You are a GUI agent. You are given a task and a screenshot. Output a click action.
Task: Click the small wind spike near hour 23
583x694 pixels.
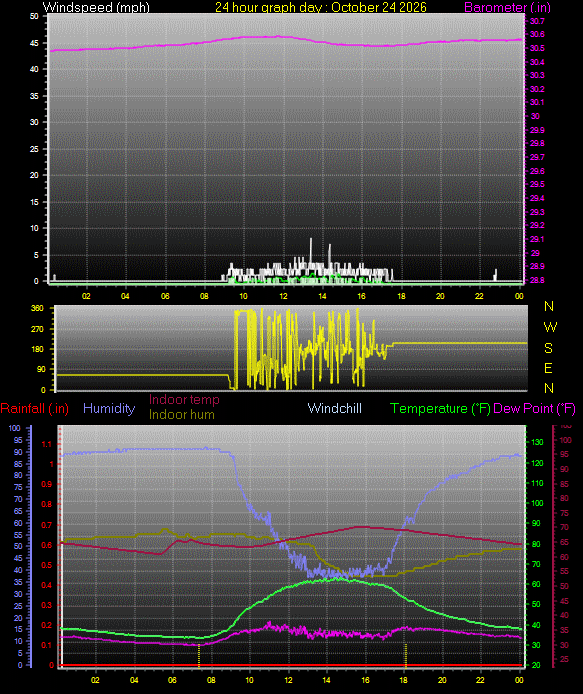tap(495, 274)
